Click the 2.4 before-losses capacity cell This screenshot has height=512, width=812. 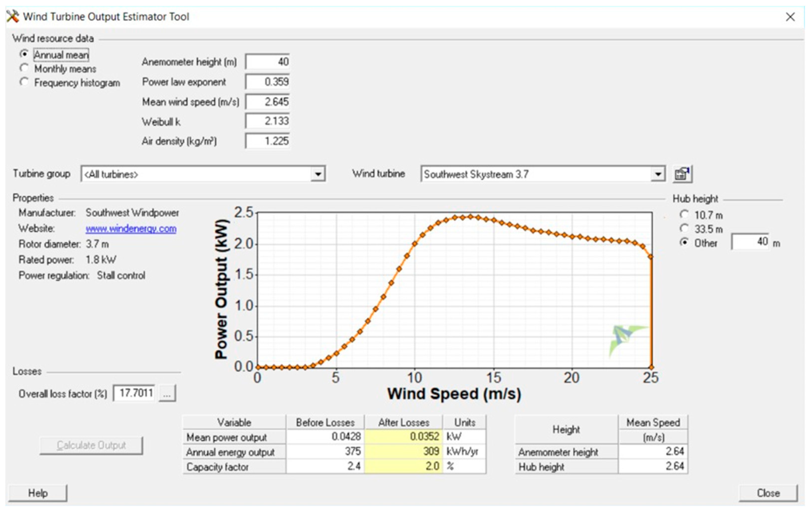tap(325, 466)
